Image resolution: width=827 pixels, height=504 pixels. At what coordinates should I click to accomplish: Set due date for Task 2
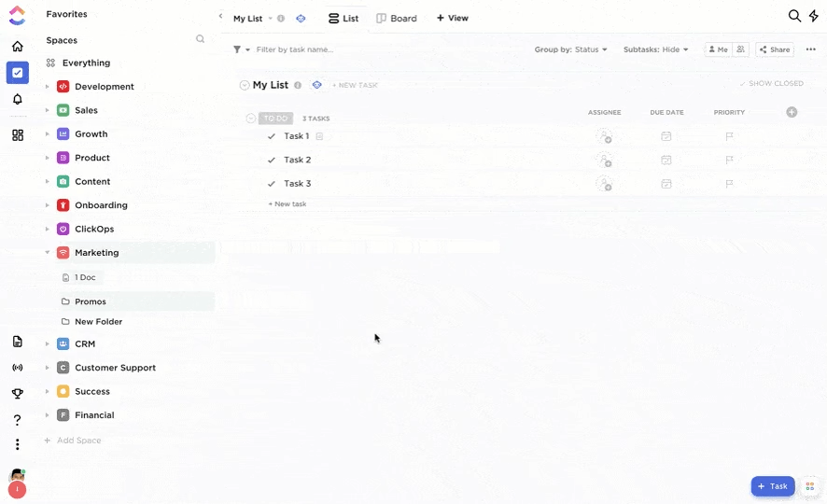666,160
